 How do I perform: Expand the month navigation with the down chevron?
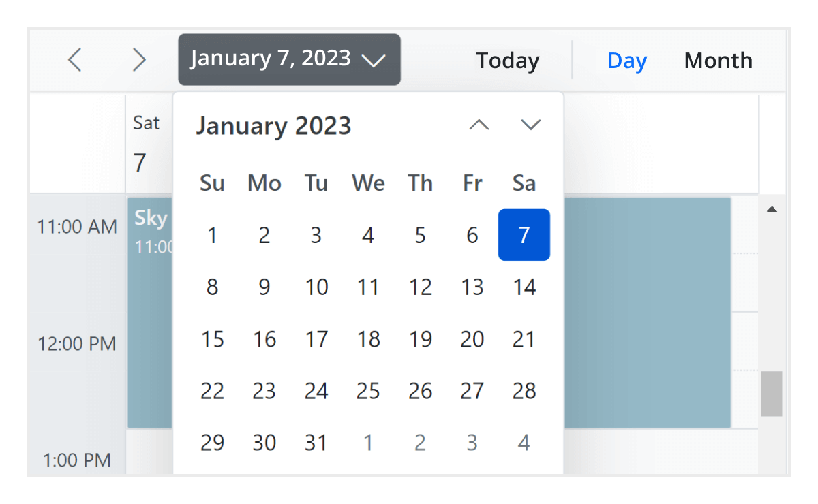(530, 125)
